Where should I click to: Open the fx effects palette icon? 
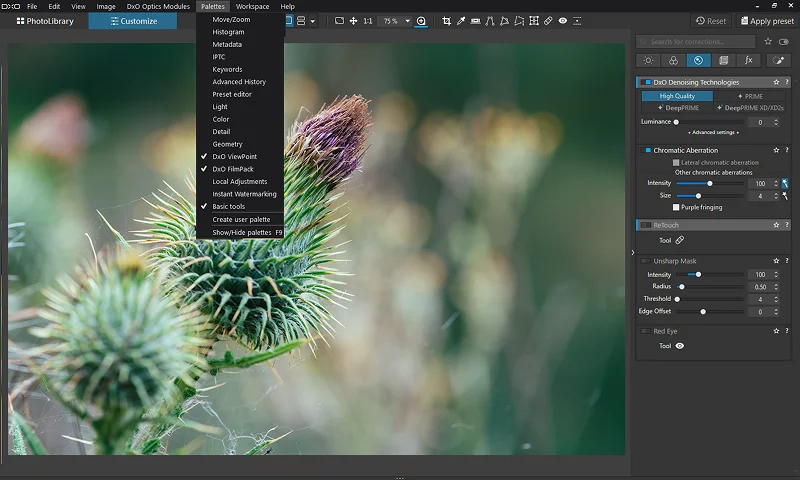pyautogui.click(x=748, y=61)
